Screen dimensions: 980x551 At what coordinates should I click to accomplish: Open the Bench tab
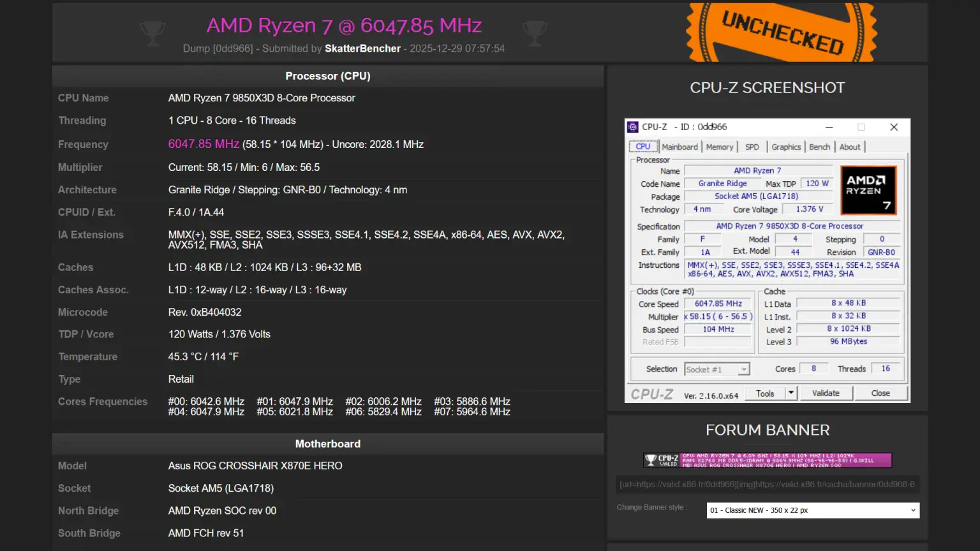coord(820,147)
